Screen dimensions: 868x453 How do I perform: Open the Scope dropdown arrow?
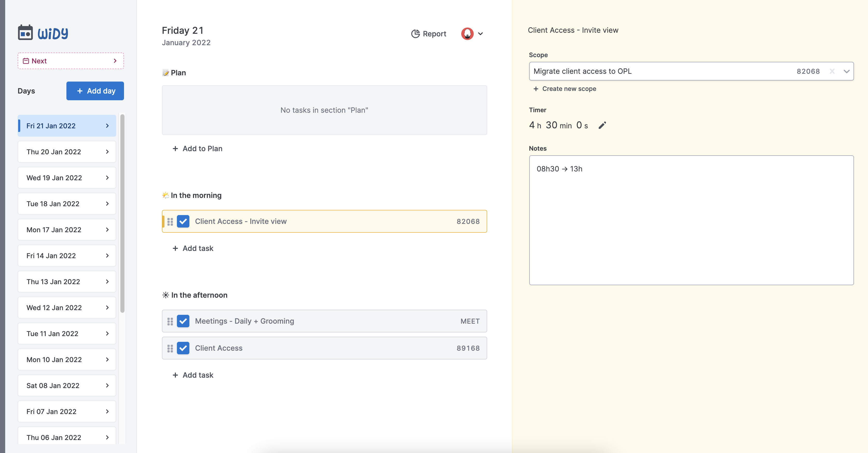pyautogui.click(x=846, y=71)
